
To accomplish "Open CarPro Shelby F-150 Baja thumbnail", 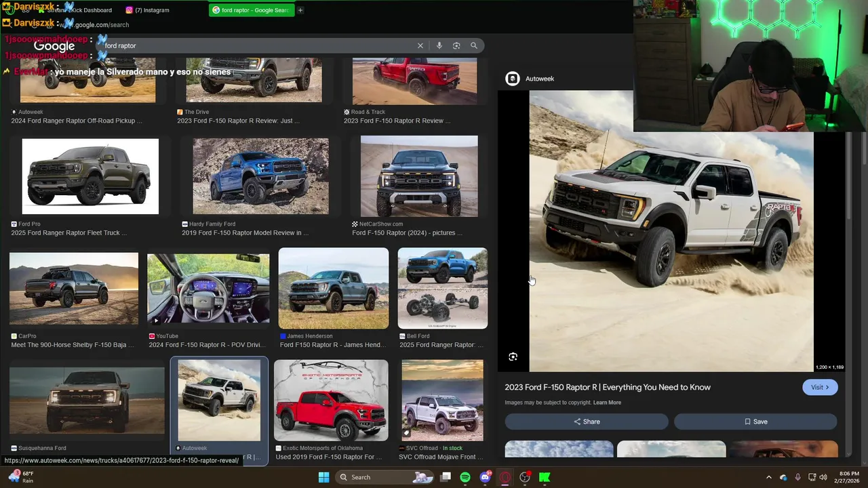I will point(74,289).
